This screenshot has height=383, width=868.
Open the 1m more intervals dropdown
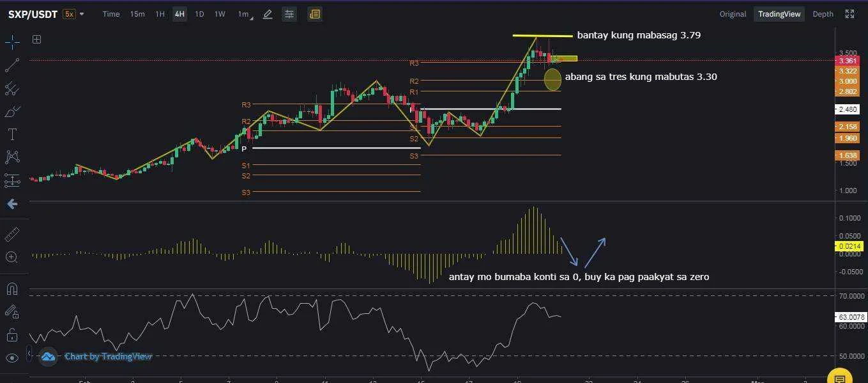tap(245, 14)
